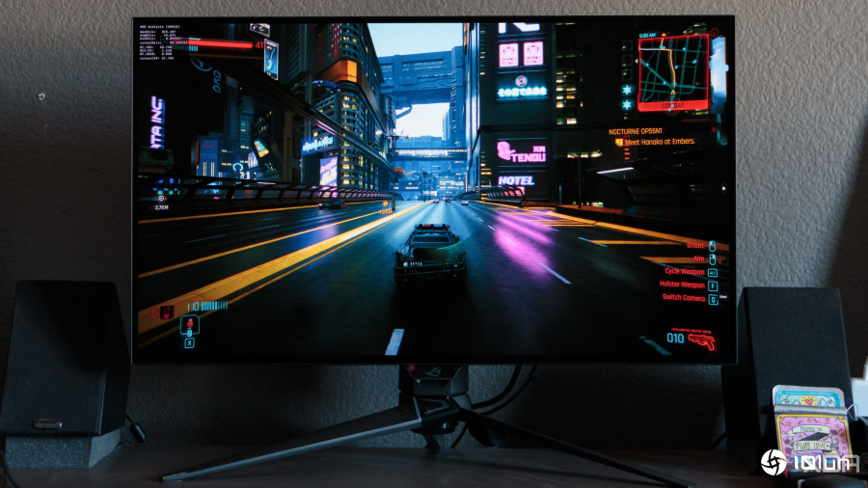The width and height of the screenshot is (868, 488).
Task: Click the HOTEL neon sign
Action: click(515, 180)
